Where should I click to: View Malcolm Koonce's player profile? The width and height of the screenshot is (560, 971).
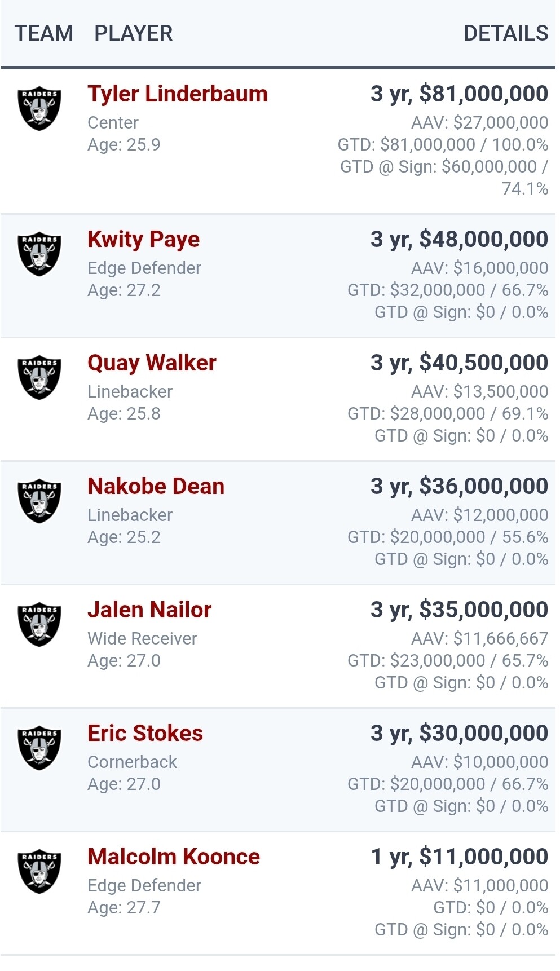point(174,857)
